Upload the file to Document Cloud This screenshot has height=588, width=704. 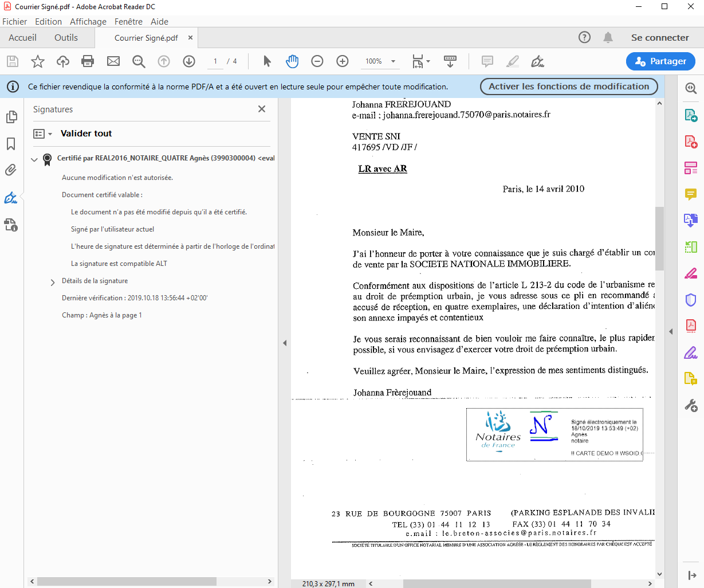(x=63, y=61)
